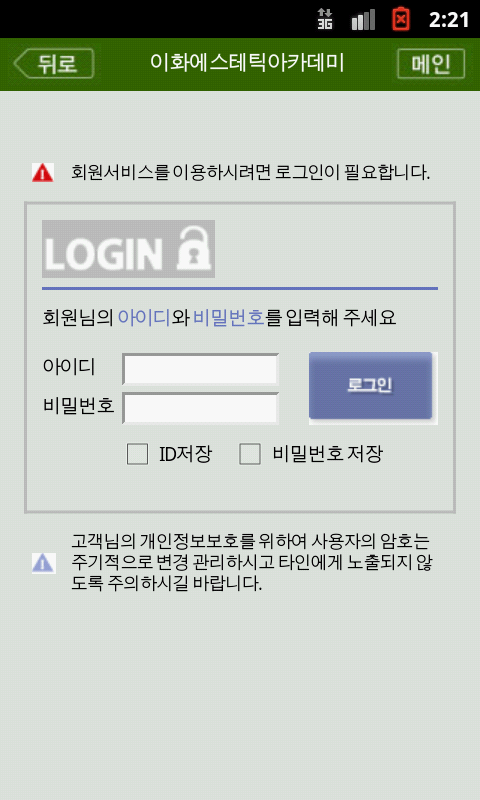480x800 pixels.
Task: Tap the 이화에스테틱아카데미 header title
Action: pos(247,63)
